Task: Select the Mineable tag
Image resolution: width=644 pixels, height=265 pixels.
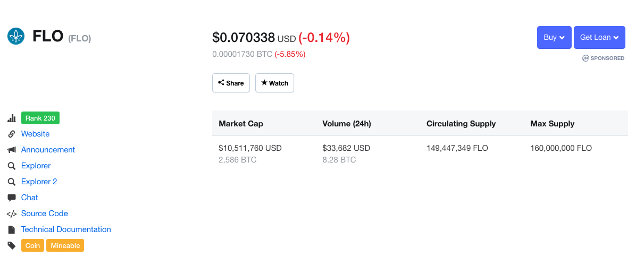Action: pos(65,245)
